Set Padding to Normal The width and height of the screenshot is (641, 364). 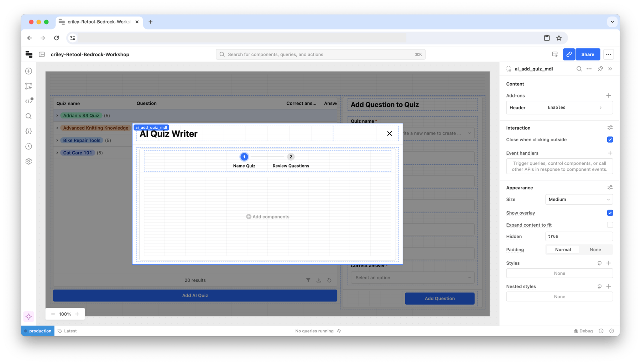tap(563, 250)
